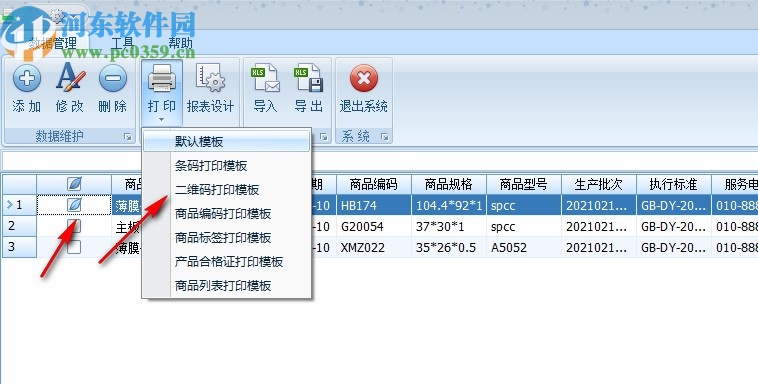Toggle the checkbox in row 3
The image size is (758, 384).
pos(74,247)
